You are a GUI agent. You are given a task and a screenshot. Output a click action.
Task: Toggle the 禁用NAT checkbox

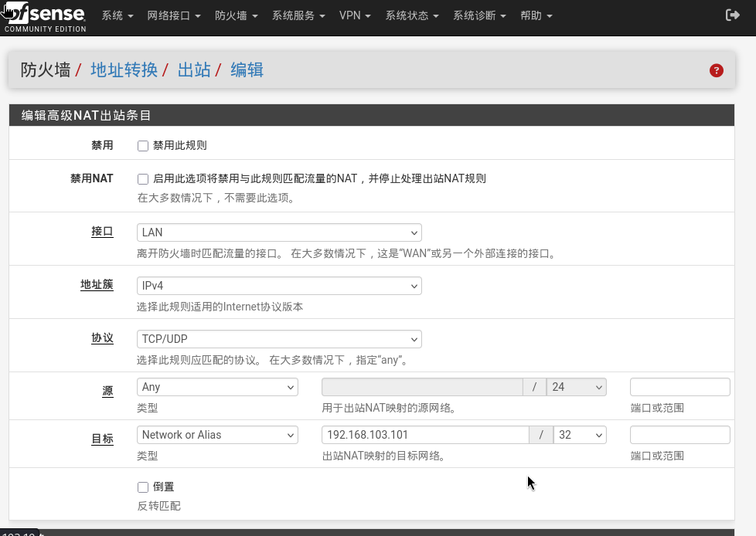point(143,179)
